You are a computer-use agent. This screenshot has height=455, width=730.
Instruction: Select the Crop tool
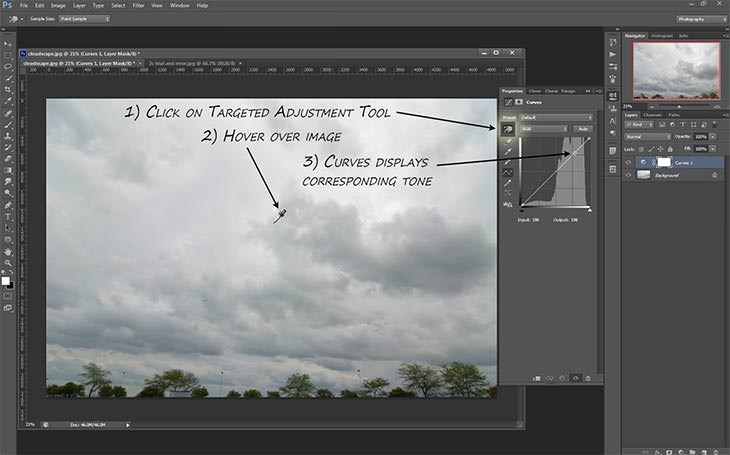[x=8, y=89]
